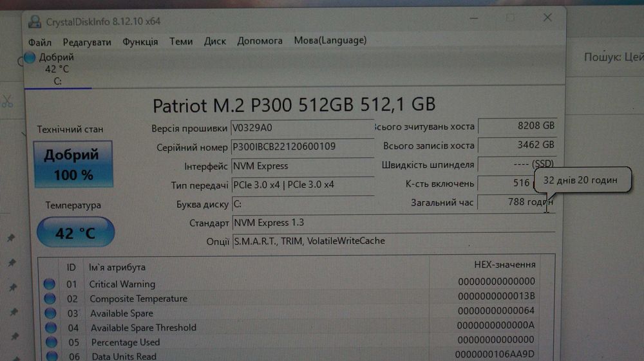Select the Percentage Used attribute row
The height and width of the screenshot is (361, 644).
click(290, 341)
